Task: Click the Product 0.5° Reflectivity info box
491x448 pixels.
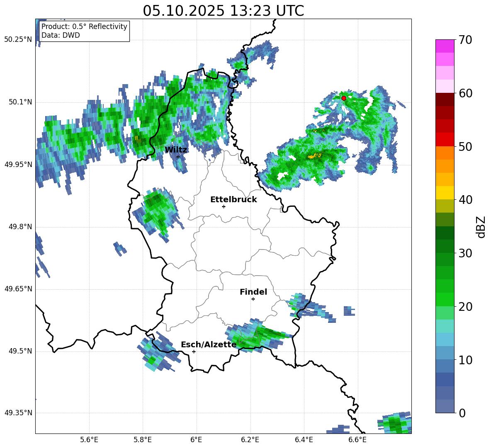Action: [84, 31]
